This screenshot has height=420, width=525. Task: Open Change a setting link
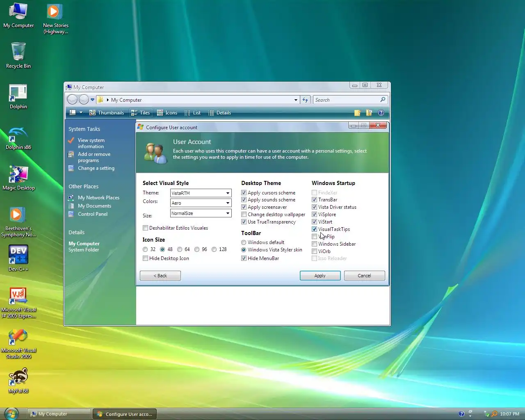(96, 168)
